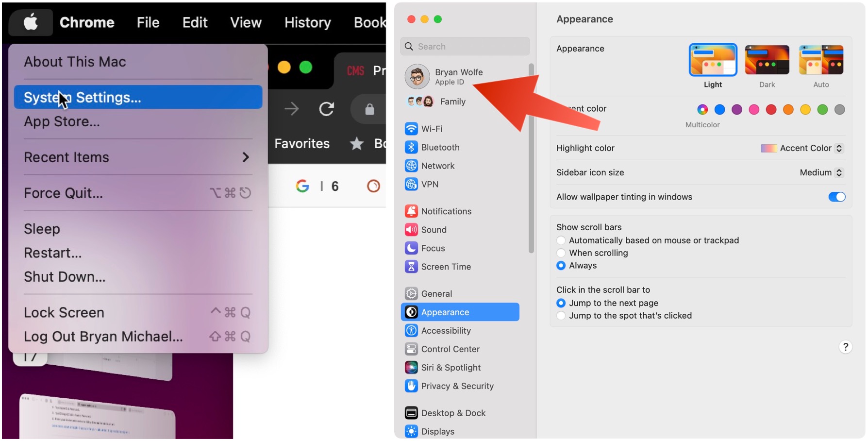Open the Apple menu logo icon
This screenshot has width=868, height=441.
(x=31, y=22)
